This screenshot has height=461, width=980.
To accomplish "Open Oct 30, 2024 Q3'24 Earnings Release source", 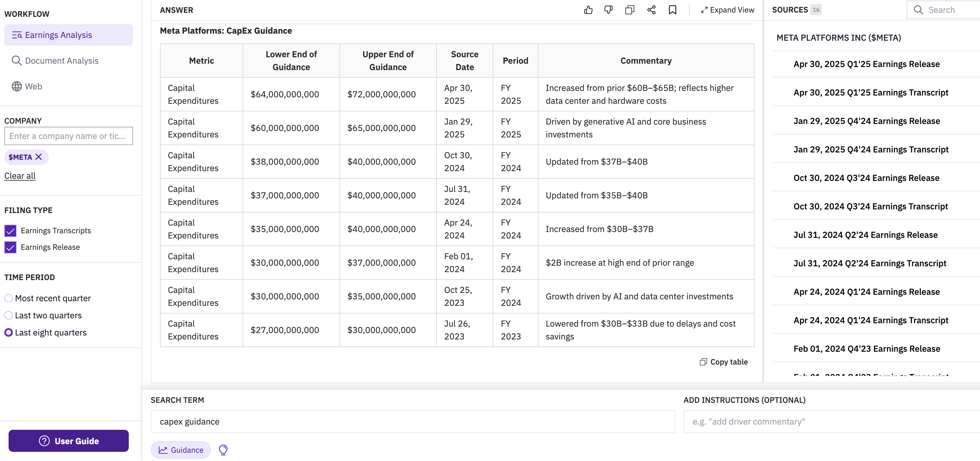I will (x=866, y=178).
